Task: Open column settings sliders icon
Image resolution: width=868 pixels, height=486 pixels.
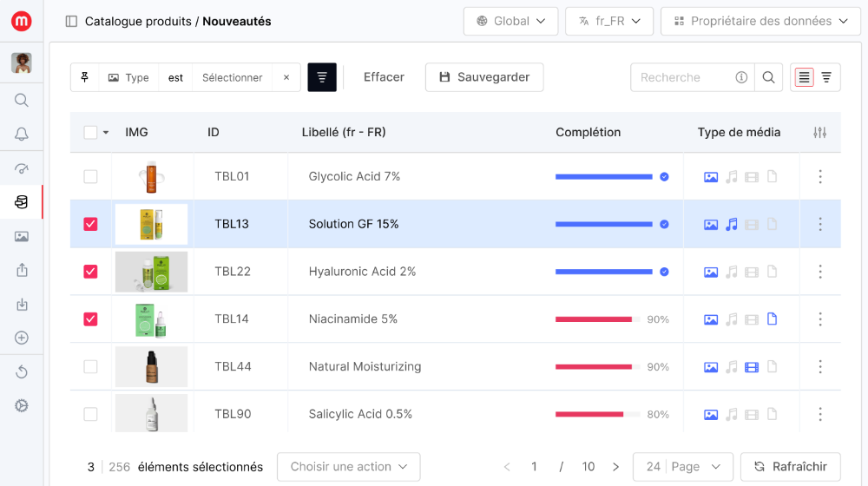Action: (x=819, y=133)
